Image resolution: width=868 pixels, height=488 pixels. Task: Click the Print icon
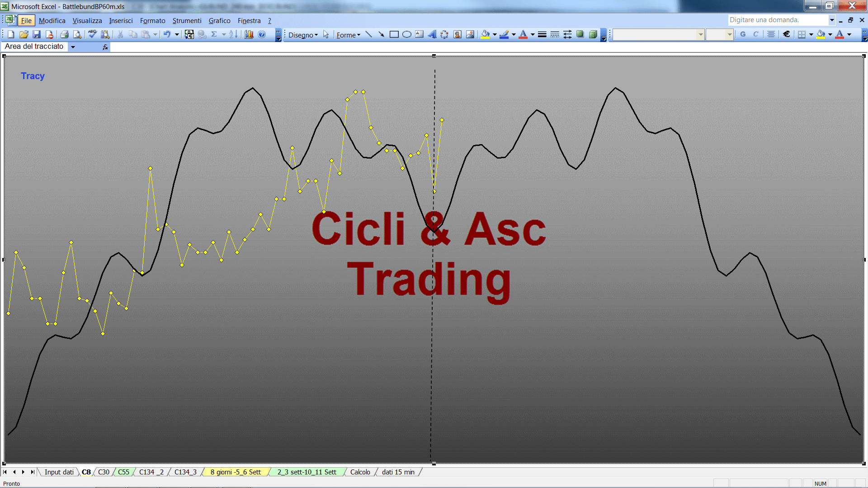[x=65, y=34]
